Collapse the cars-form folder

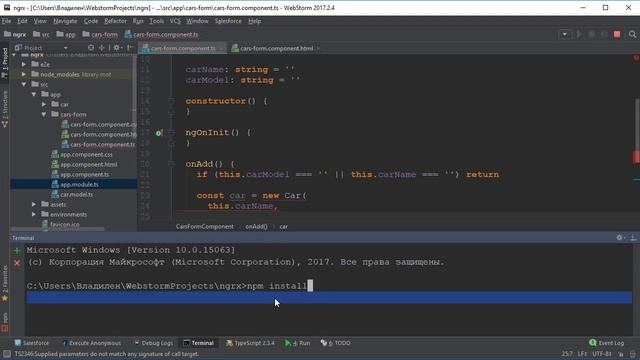click(x=44, y=114)
